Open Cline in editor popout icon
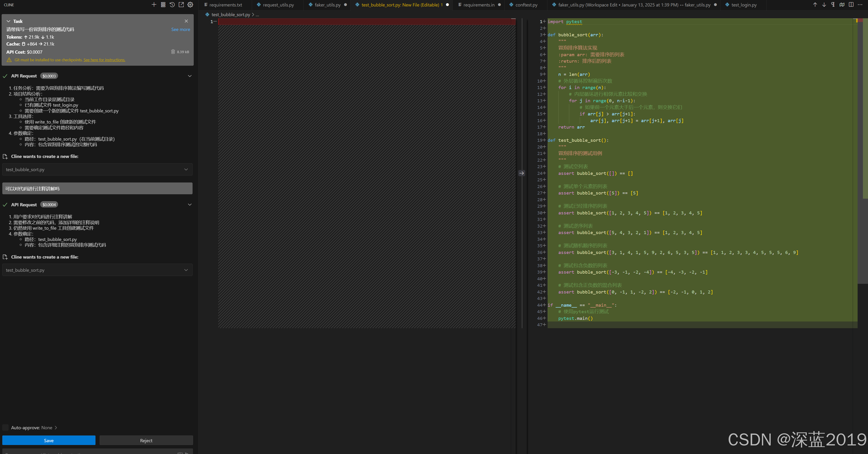The width and height of the screenshot is (868, 454). coord(181,5)
